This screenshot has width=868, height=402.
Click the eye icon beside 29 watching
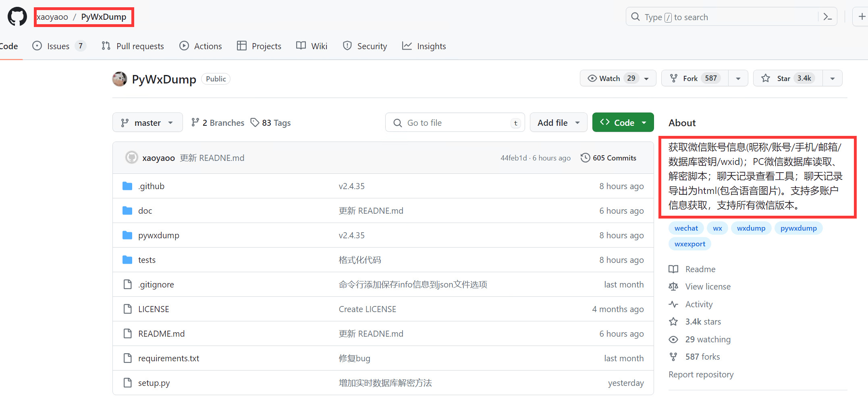[673, 339]
